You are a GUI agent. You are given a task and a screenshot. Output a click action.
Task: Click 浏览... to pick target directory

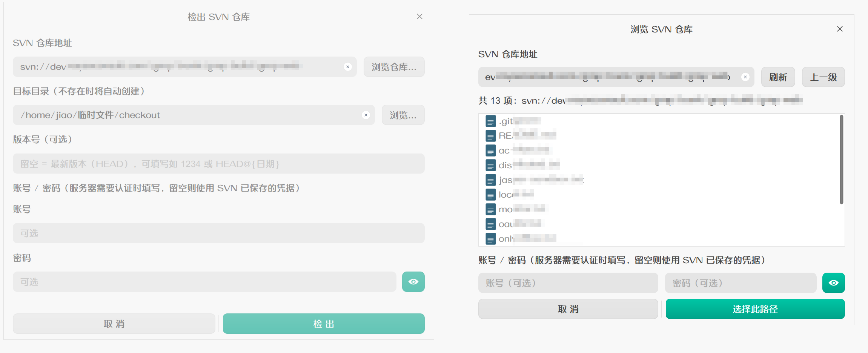tap(403, 115)
